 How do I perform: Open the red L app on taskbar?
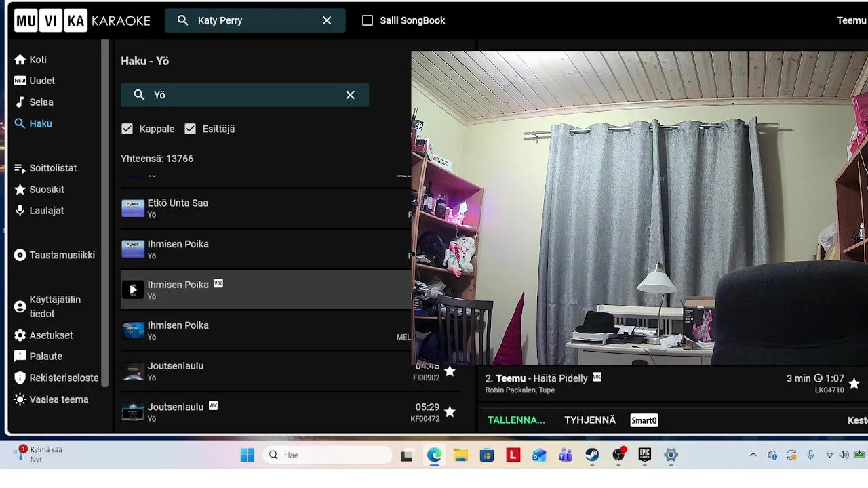[513, 455]
